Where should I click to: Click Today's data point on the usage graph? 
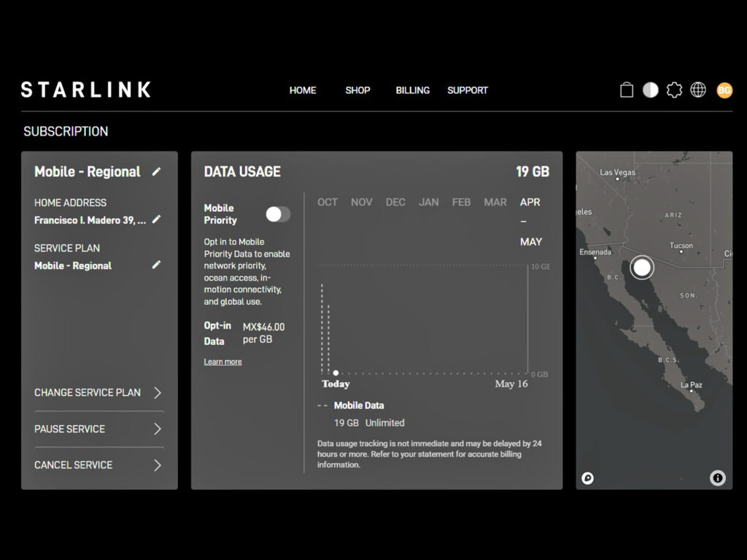click(x=336, y=371)
